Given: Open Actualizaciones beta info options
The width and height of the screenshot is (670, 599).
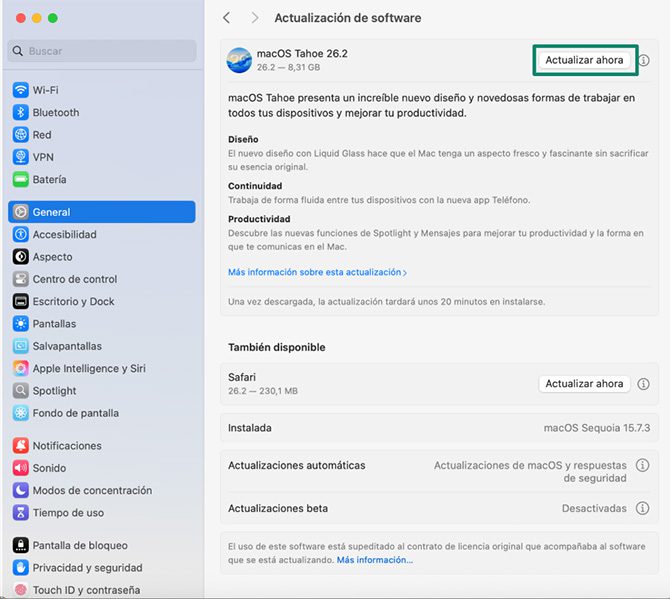Looking at the screenshot, I should click(x=644, y=508).
